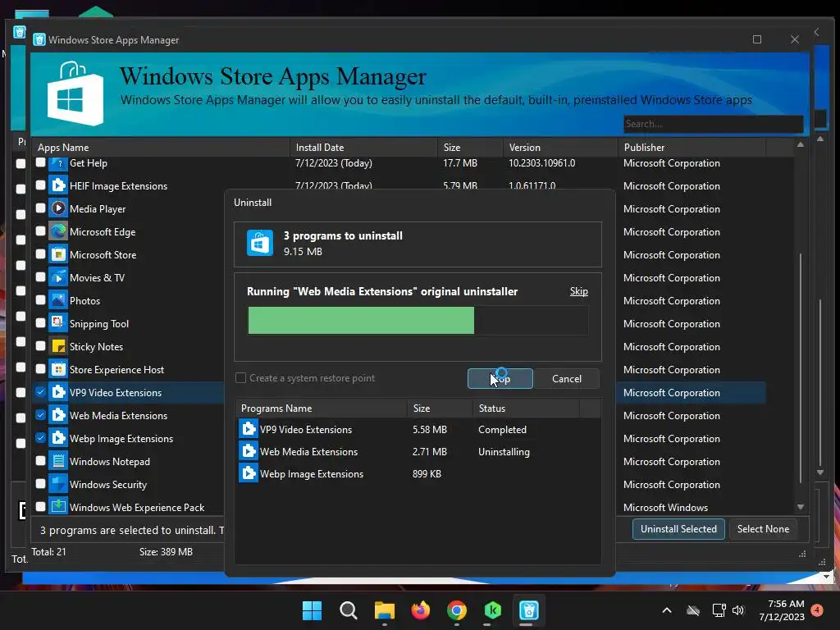Screen dimensions: 840x630
Task: Click the Snipping Tool app icon
Action: point(58,323)
